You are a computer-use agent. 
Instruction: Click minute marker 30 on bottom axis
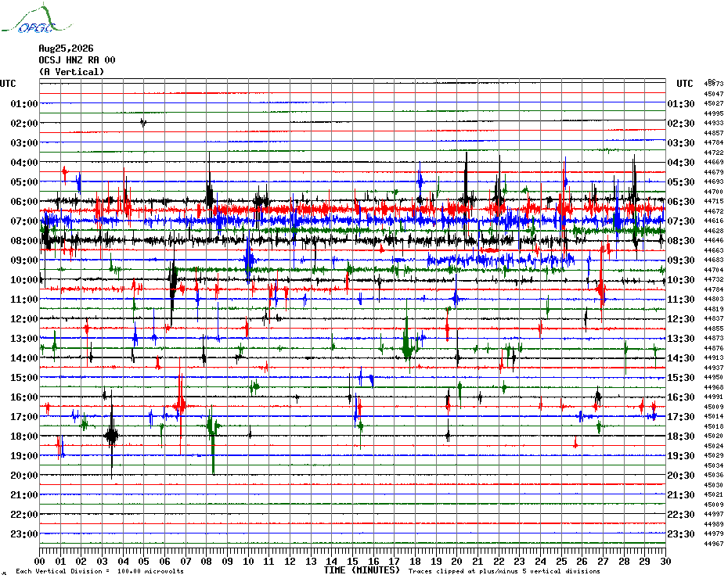coord(666,561)
